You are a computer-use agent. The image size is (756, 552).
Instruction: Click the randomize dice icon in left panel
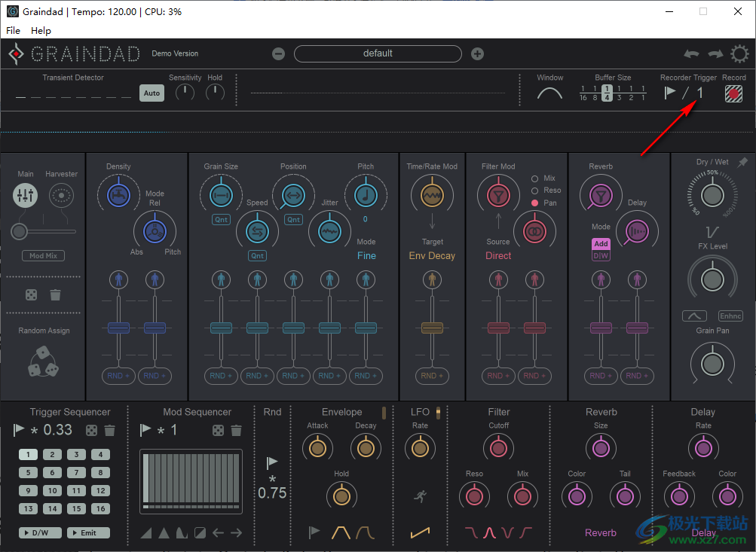tap(32, 294)
